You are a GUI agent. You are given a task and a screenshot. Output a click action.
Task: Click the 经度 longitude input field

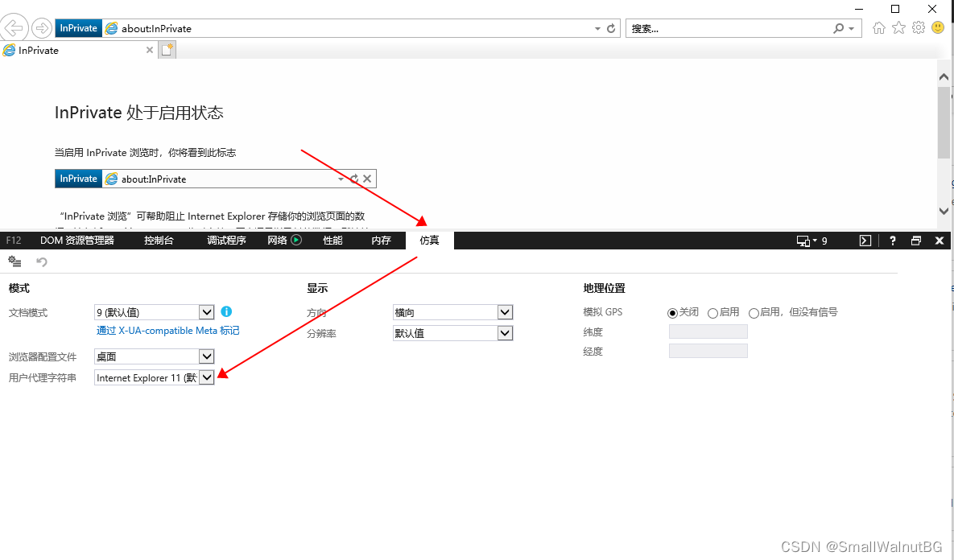point(708,351)
